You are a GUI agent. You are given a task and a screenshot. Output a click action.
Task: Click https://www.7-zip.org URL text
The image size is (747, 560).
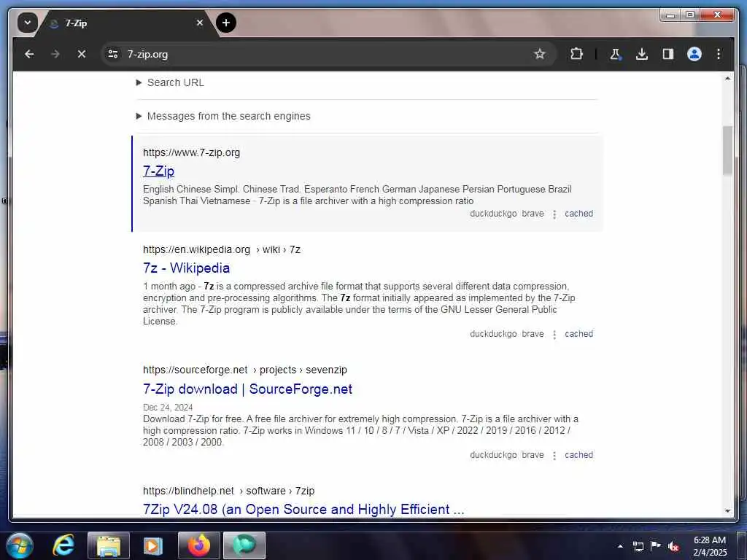point(192,153)
